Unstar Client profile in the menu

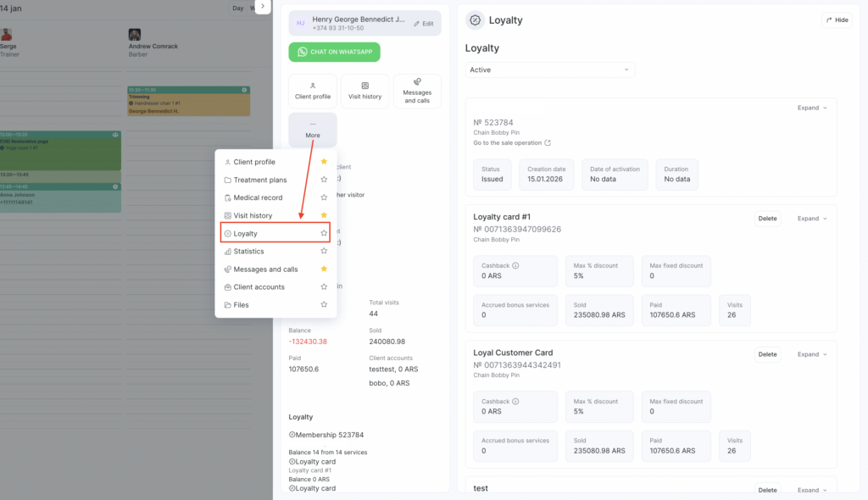(x=324, y=162)
